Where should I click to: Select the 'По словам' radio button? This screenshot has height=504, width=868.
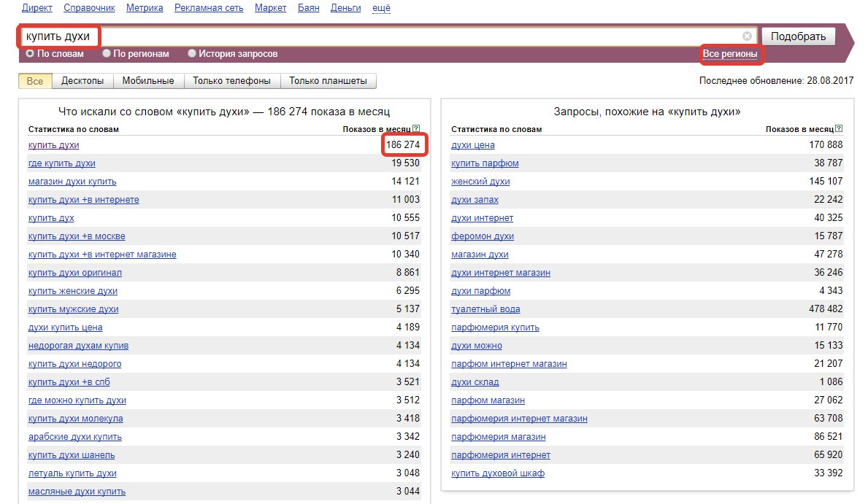click(x=30, y=54)
